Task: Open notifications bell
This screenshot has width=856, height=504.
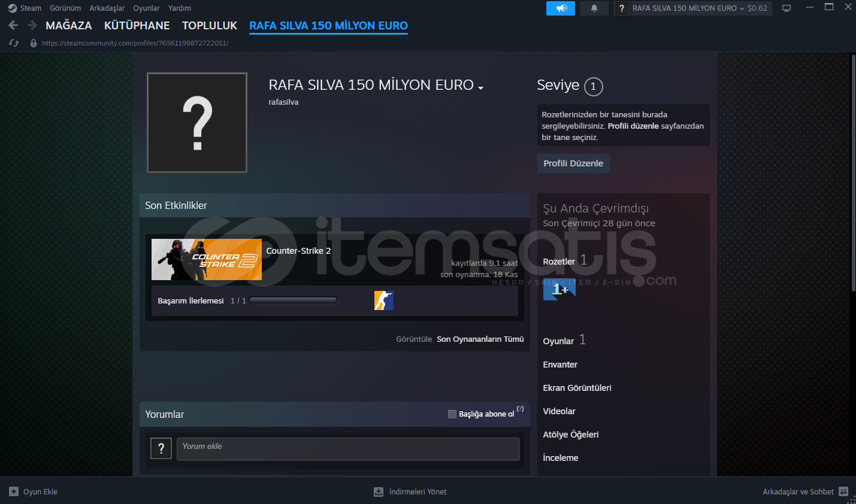Action: tap(594, 8)
